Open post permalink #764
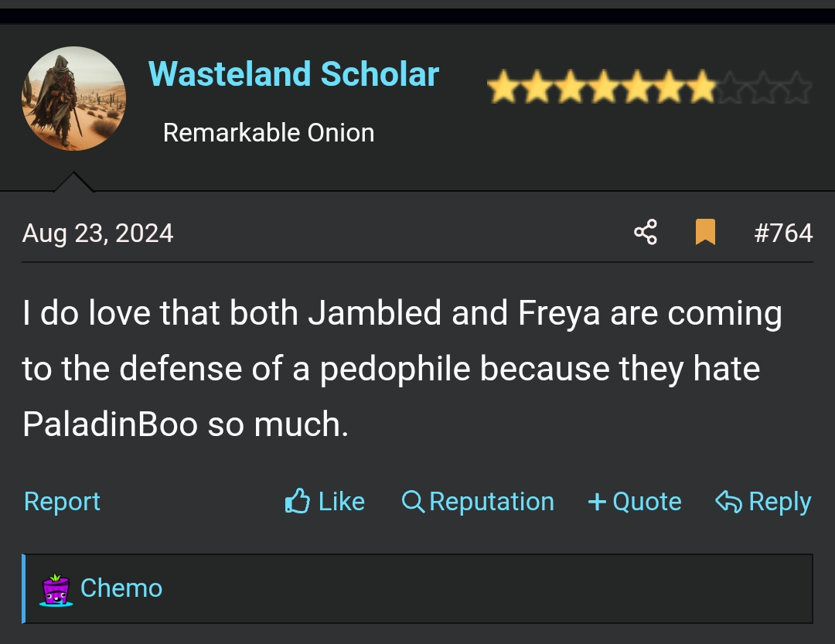 pyautogui.click(x=783, y=233)
